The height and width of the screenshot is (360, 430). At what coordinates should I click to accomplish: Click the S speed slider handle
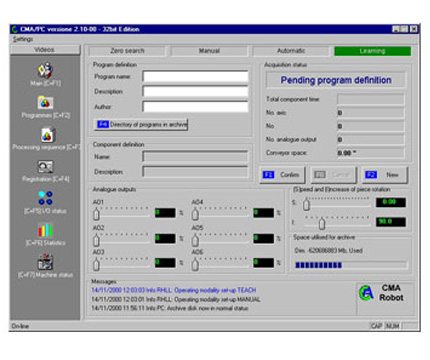[306, 204]
